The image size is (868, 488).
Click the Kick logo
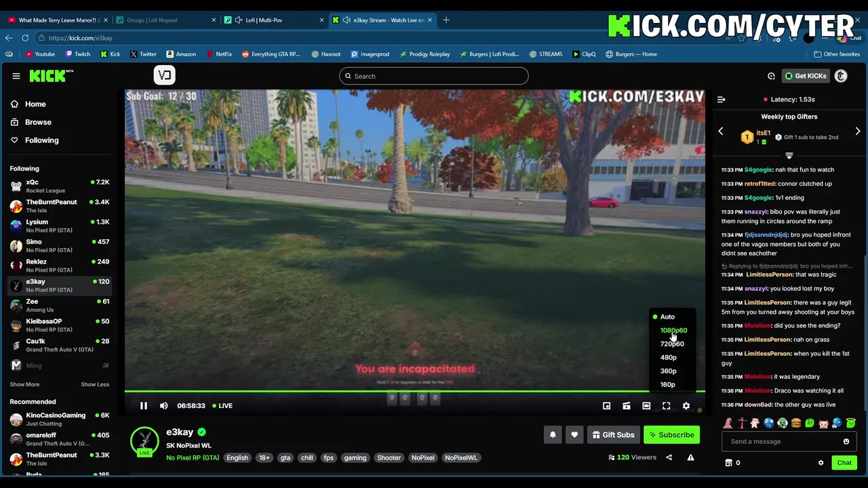pos(51,76)
